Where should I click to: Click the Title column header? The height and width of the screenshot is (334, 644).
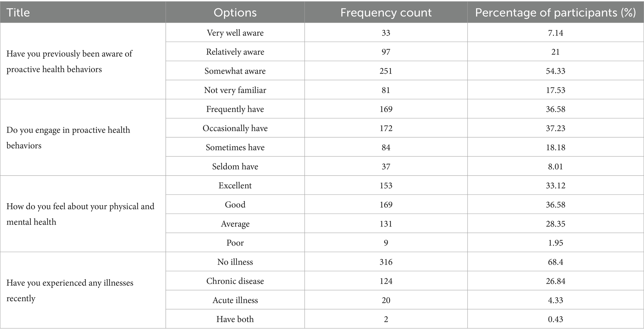[18, 12]
